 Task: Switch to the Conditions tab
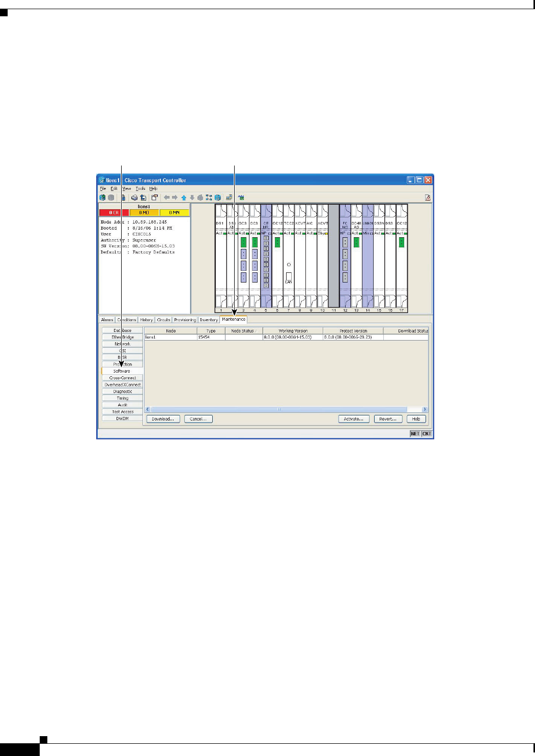[127, 320]
